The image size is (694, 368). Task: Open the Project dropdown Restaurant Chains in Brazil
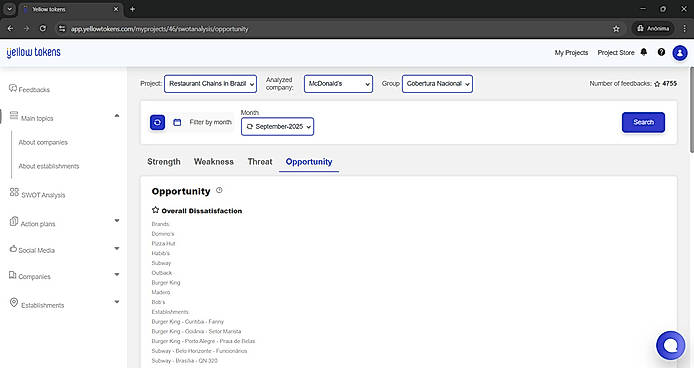(210, 84)
